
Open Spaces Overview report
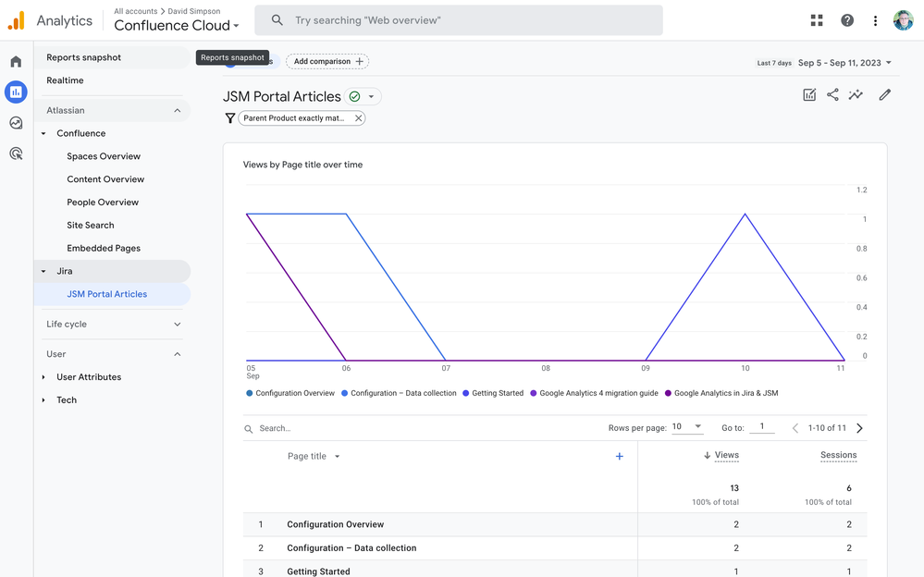coord(104,156)
